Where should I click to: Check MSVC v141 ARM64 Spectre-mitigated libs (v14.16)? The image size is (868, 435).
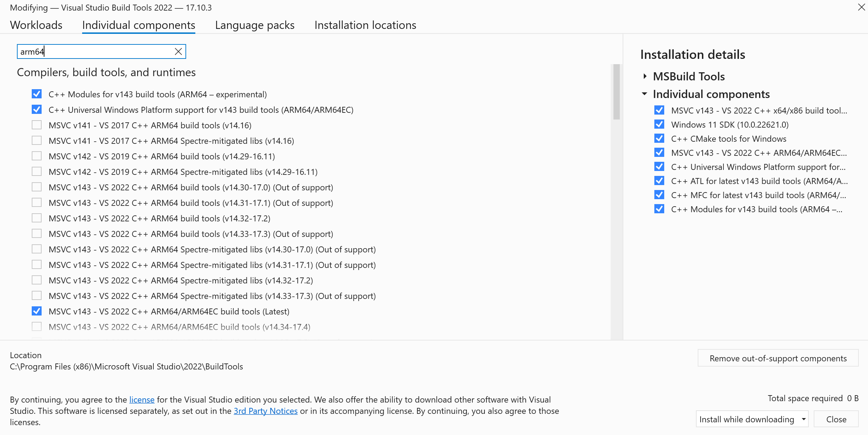tap(37, 141)
